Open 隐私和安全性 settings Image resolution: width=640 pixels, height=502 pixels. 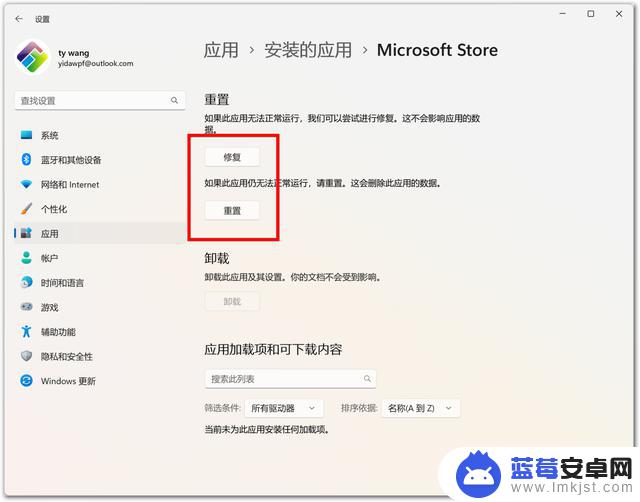(100, 356)
